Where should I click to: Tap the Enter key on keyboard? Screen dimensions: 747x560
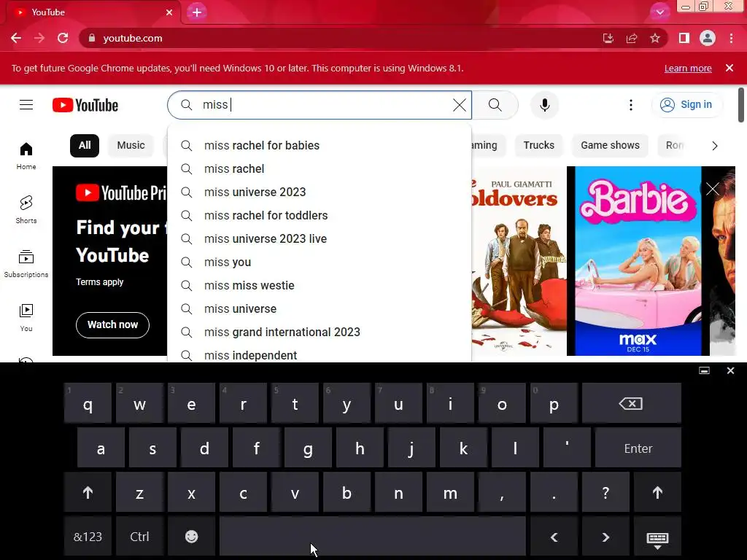(638, 448)
